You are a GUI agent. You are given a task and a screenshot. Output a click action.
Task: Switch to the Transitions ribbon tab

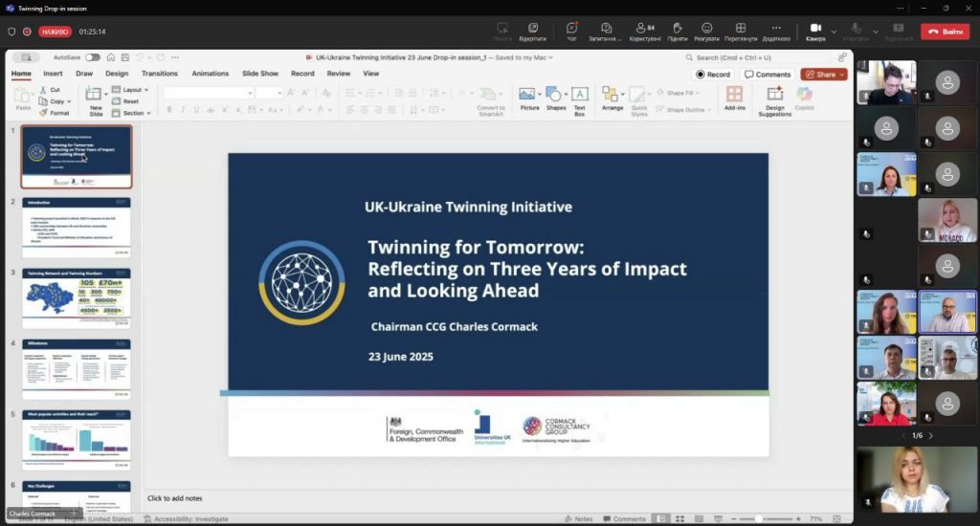point(160,74)
